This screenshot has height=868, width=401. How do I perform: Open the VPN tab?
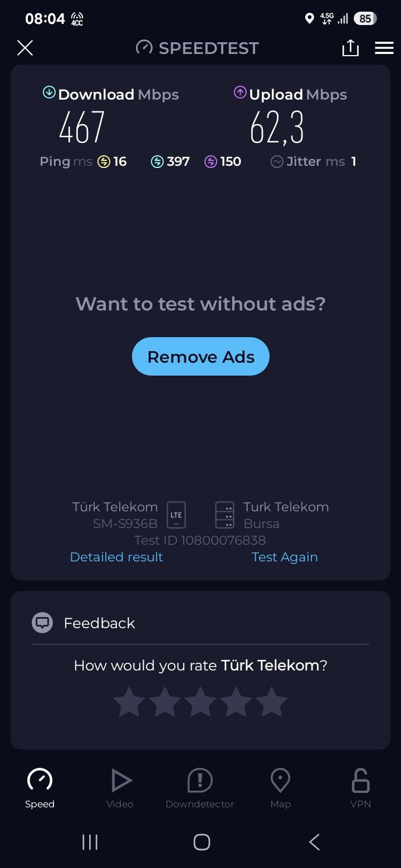[360, 788]
